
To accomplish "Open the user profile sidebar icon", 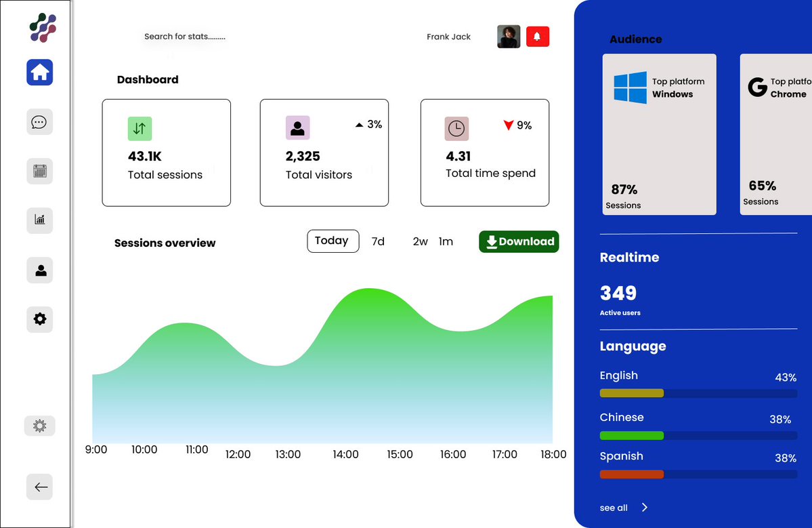I will (x=39, y=270).
